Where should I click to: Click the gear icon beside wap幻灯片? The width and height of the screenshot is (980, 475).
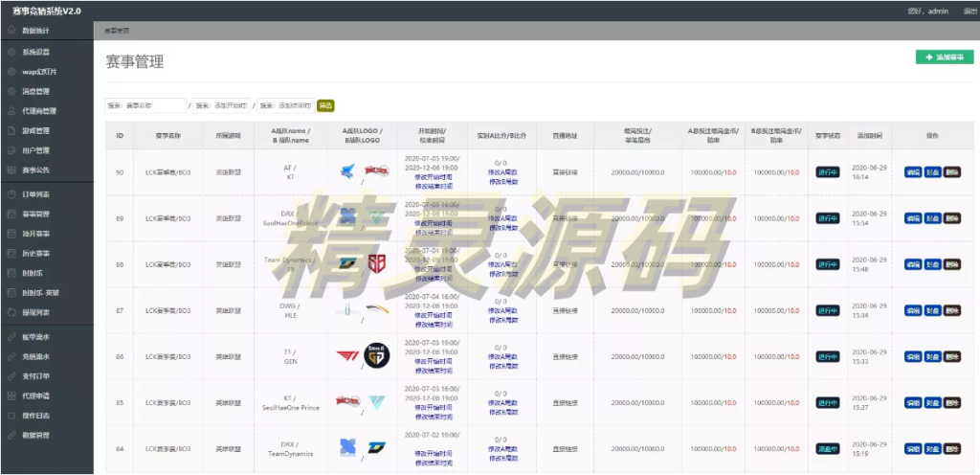11,72
